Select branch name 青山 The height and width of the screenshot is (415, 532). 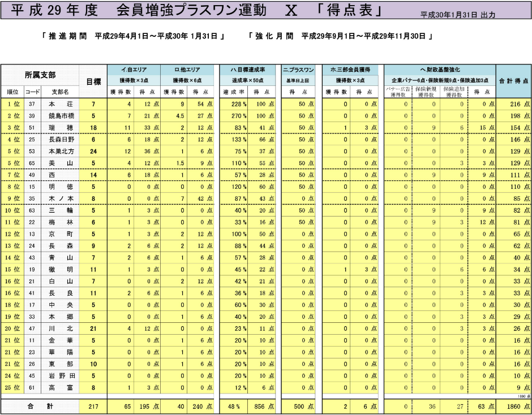tap(61, 258)
